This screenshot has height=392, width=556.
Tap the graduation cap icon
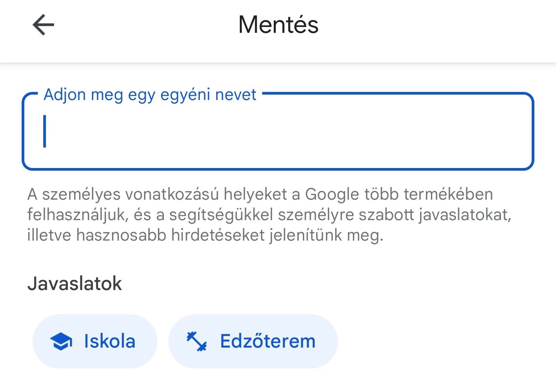[x=61, y=341]
